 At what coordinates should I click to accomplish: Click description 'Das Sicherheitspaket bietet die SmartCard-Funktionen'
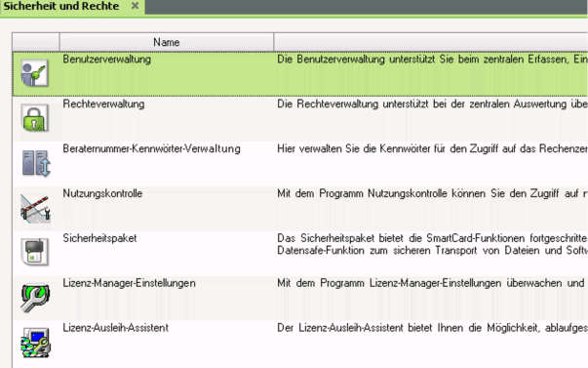click(432, 244)
